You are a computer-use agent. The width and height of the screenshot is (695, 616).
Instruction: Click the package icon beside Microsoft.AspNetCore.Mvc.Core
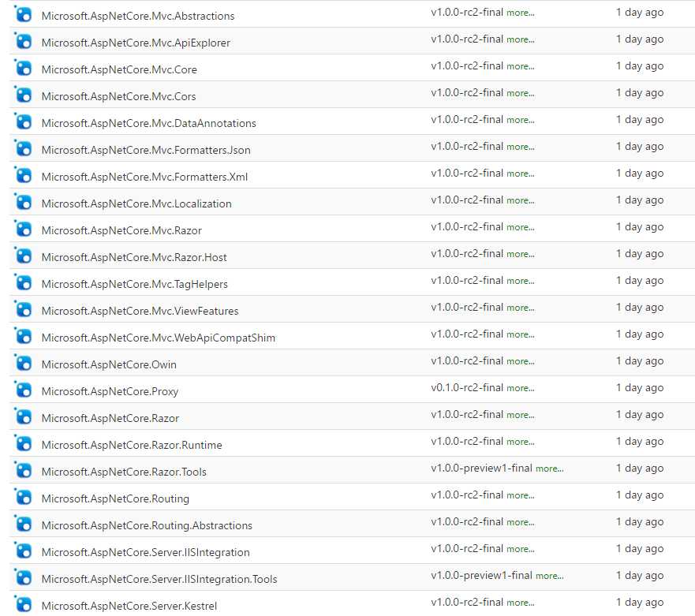tap(24, 69)
